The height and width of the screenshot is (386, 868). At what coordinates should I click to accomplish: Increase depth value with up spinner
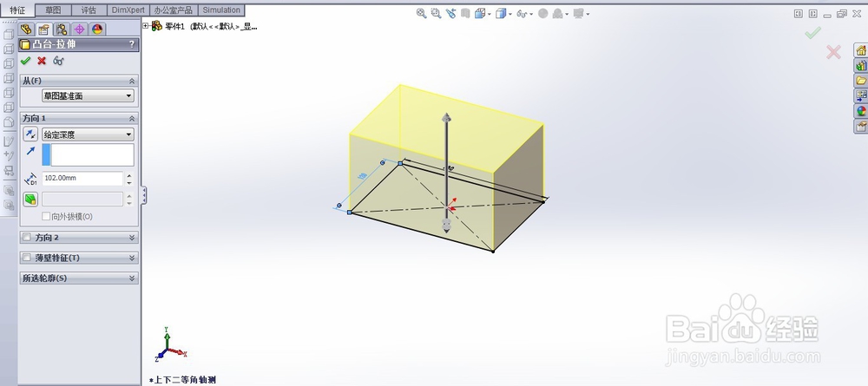129,175
